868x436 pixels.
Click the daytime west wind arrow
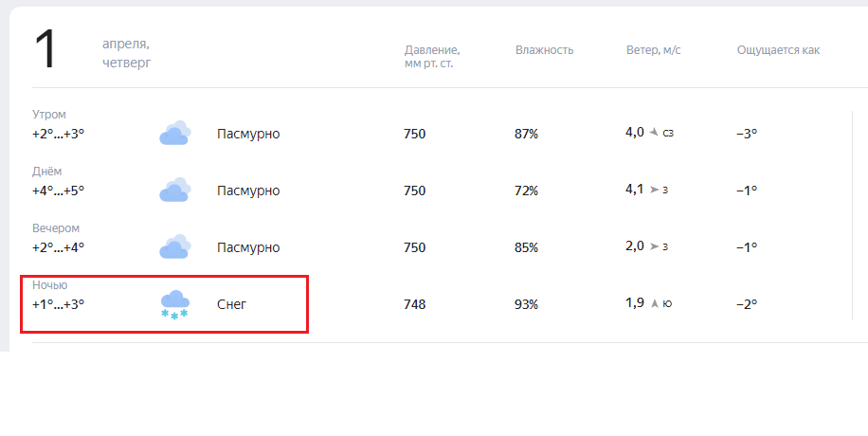pyautogui.click(x=654, y=190)
